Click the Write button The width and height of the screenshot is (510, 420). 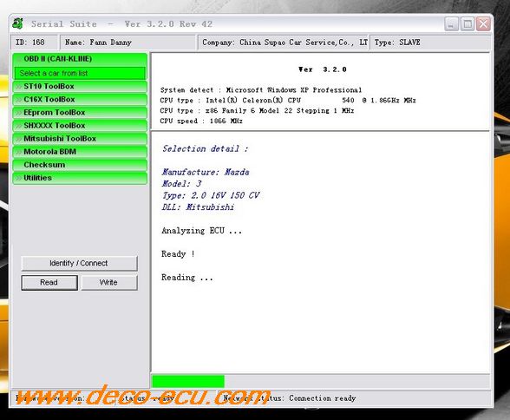click(x=109, y=282)
